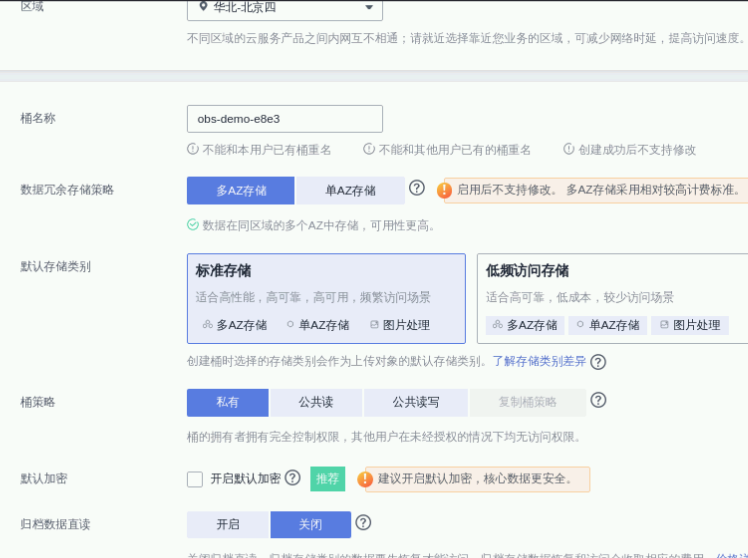This screenshot has height=558, width=748.
Task: Click the location pin icon in region field
Action: click(203, 7)
